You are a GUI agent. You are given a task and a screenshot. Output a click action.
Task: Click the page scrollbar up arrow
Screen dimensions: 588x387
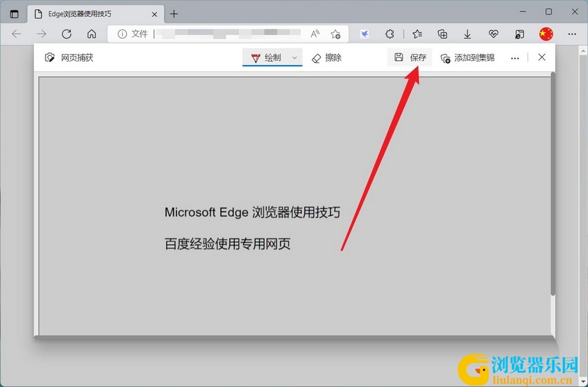pyautogui.click(x=584, y=50)
